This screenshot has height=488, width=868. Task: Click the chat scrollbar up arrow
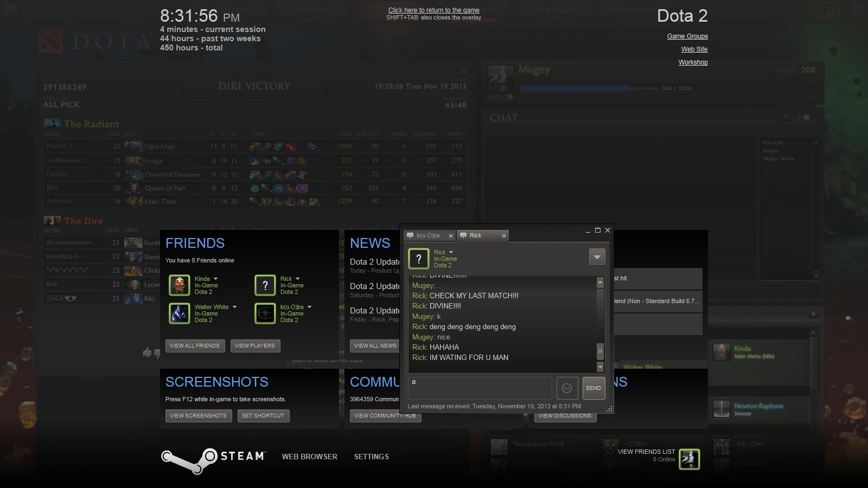[x=600, y=282]
